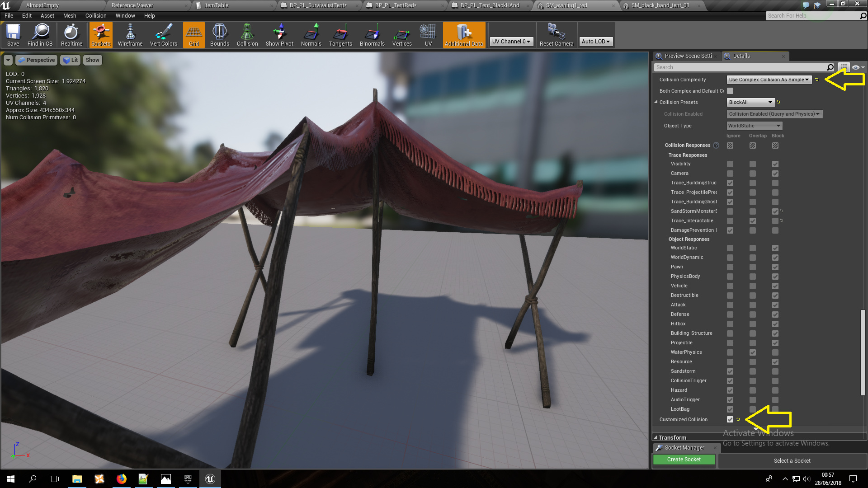Uncheck the Customized Collision checkbox
Viewport: 868px width, 488px height.
730,419
